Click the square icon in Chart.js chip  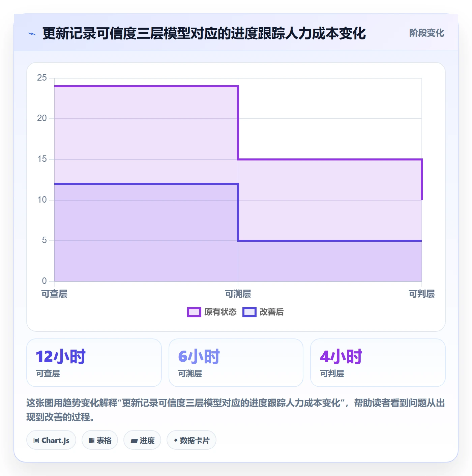coord(36,440)
